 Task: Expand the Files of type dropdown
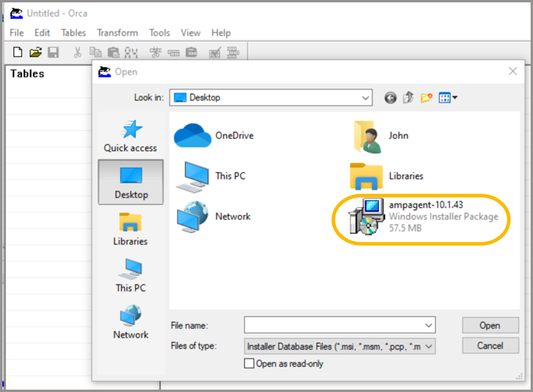click(x=429, y=346)
